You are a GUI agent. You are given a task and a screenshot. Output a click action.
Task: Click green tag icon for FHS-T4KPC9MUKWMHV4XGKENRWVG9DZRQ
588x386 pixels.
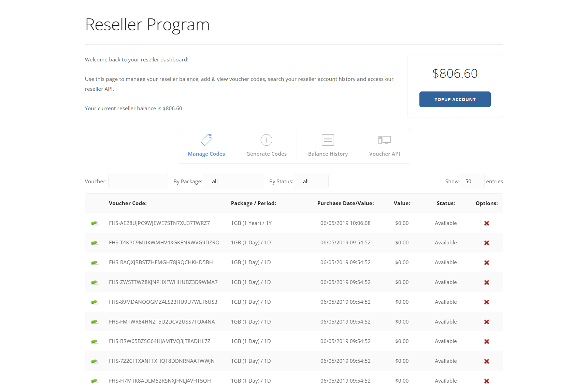click(x=95, y=243)
